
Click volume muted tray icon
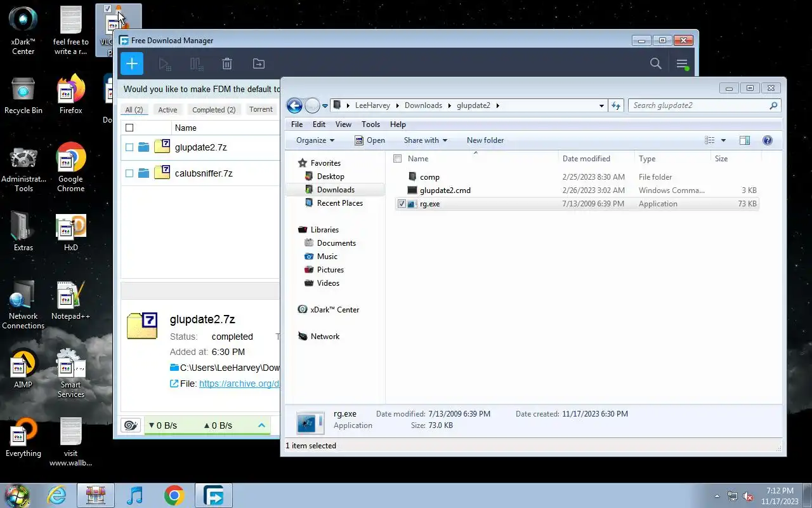coord(749,496)
